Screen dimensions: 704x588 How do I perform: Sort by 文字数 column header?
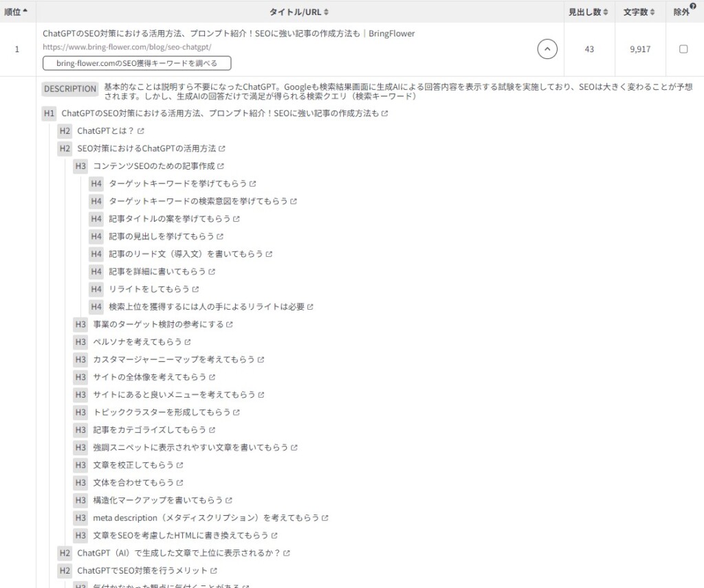(639, 12)
